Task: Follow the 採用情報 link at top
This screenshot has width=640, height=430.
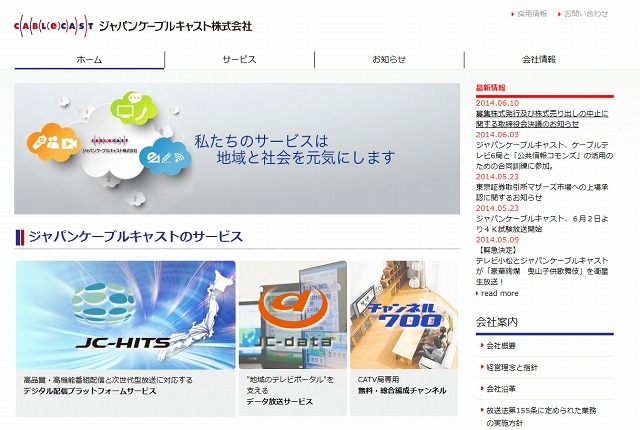Action: coord(532,14)
